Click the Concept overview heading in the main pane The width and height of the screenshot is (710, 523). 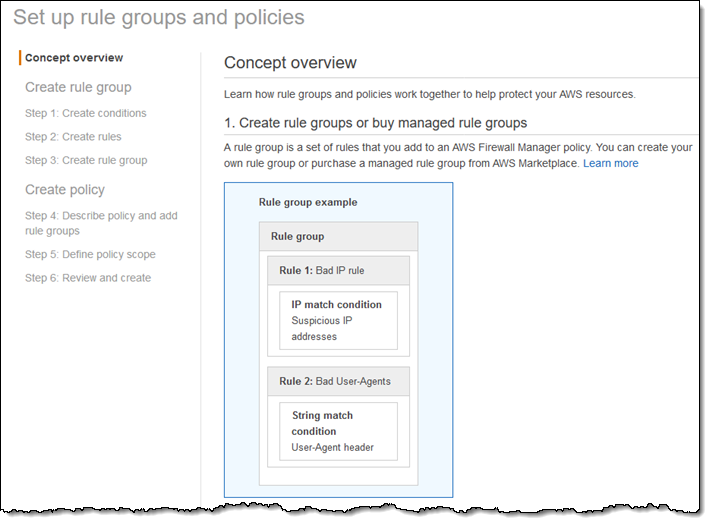point(290,63)
